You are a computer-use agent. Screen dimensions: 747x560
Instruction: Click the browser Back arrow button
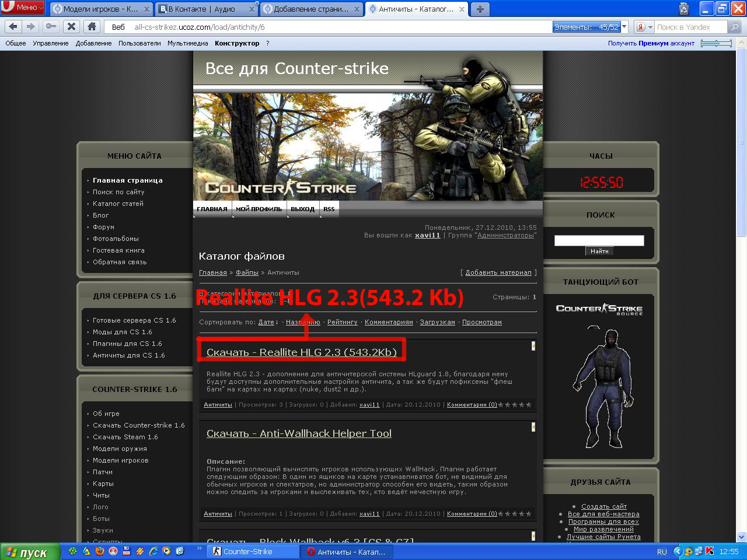(x=13, y=26)
